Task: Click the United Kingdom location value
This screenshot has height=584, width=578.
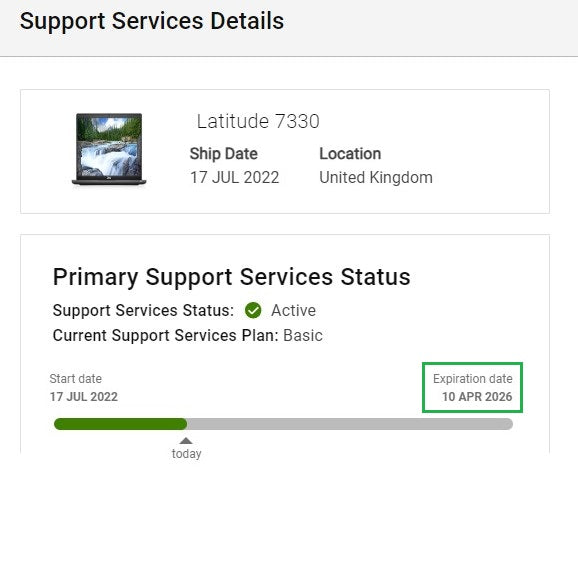Action: click(376, 178)
